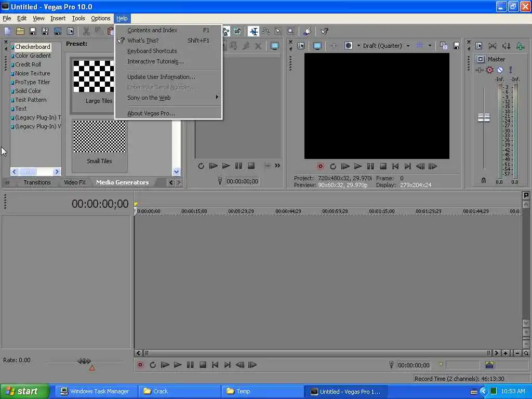Open the split screen view dropdown arrow
532x399 pixels.
[x=358, y=46]
